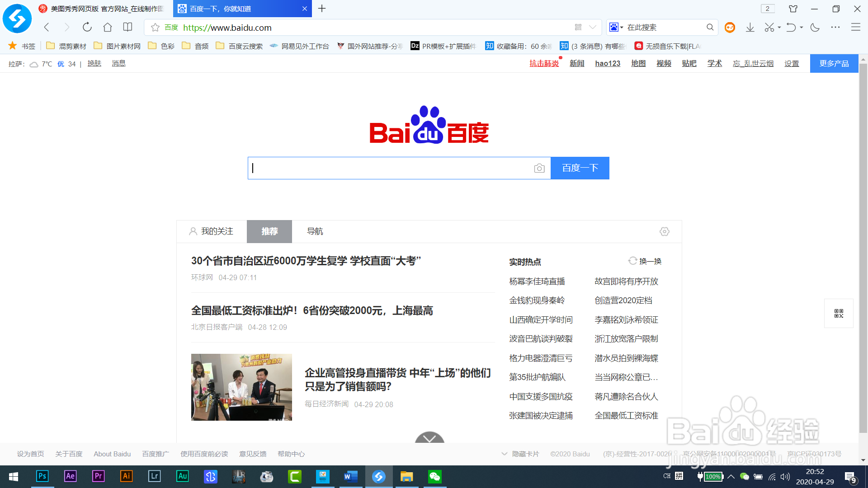Open WeChat from the taskbar

pyautogui.click(x=435, y=476)
